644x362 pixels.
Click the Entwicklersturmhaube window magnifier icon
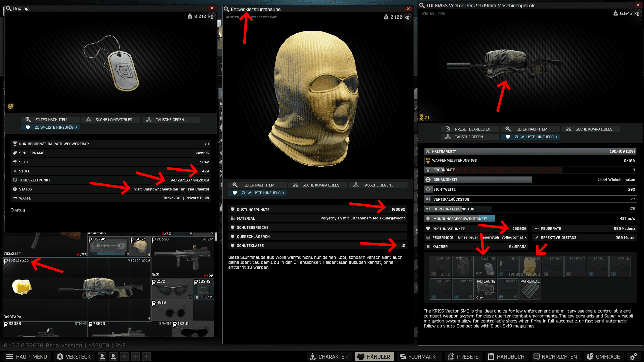[226, 9]
